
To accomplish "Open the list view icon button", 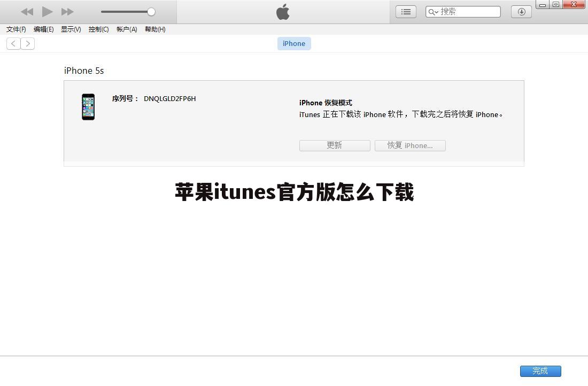I will [406, 12].
